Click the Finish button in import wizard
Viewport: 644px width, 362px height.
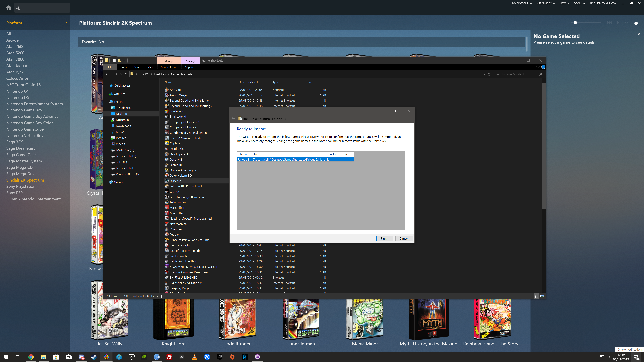(385, 239)
